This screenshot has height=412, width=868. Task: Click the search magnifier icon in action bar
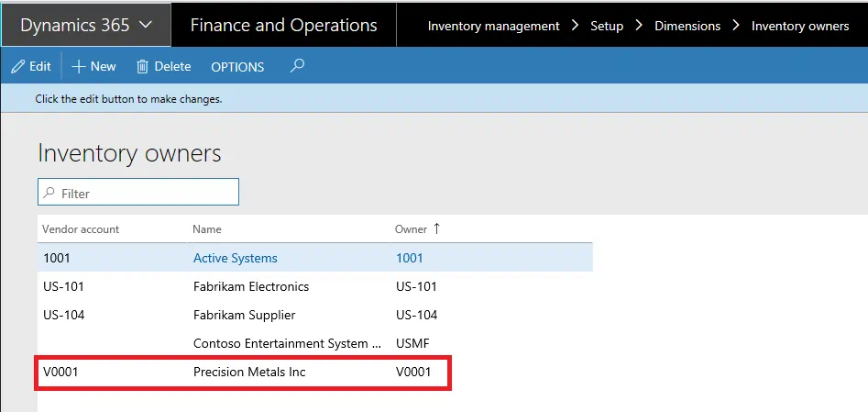pyautogui.click(x=297, y=66)
